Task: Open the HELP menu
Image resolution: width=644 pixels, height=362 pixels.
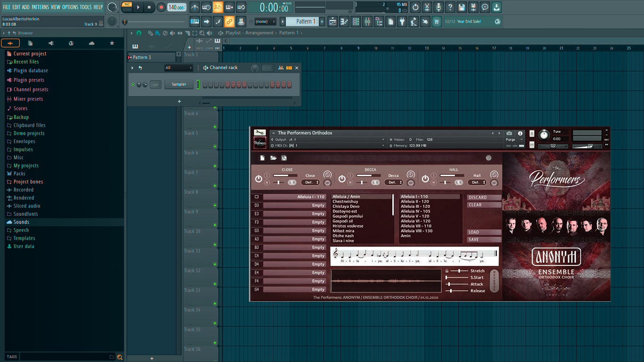Action: click(x=98, y=7)
